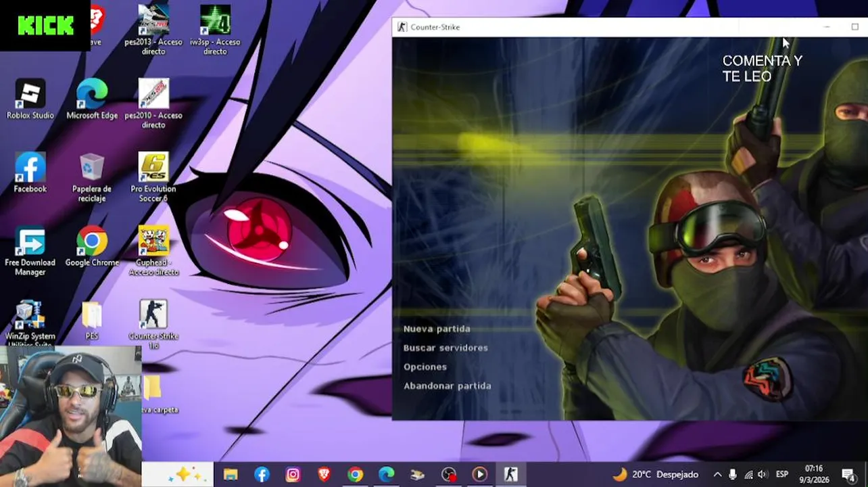Switch to Counter-Strike taskbar button
The height and width of the screenshot is (487, 868).
[x=511, y=475]
